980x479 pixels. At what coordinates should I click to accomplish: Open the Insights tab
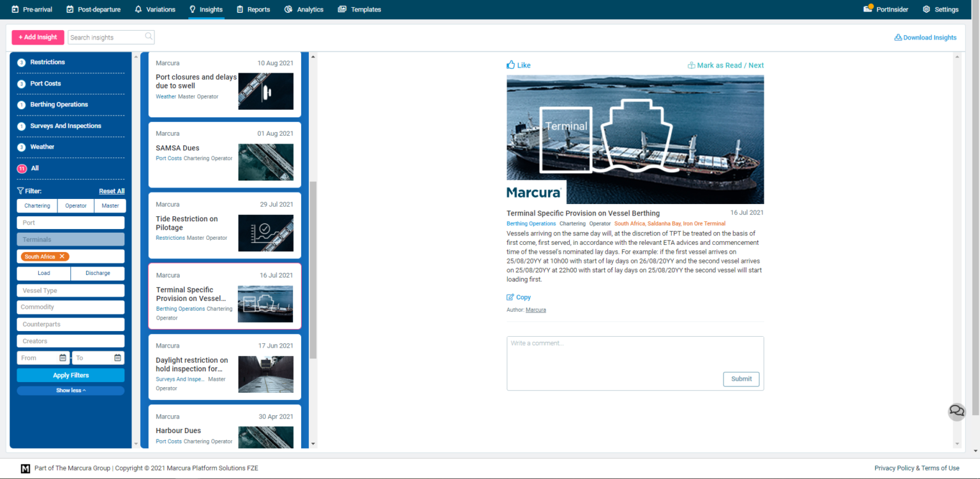pyautogui.click(x=206, y=9)
